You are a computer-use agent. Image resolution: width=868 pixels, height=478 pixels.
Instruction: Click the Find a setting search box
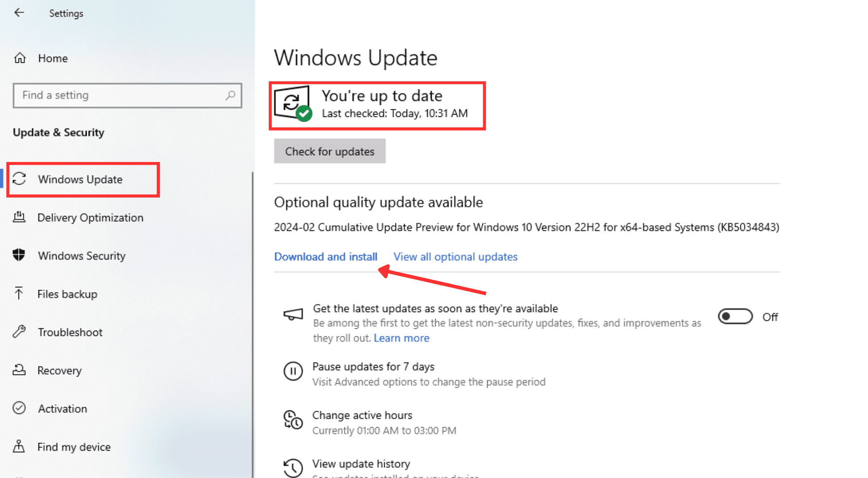click(120, 95)
